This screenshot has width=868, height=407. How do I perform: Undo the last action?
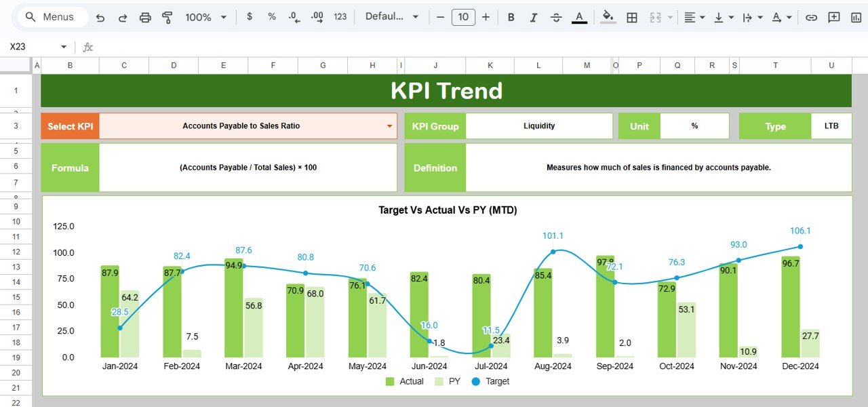(x=100, y=17)
